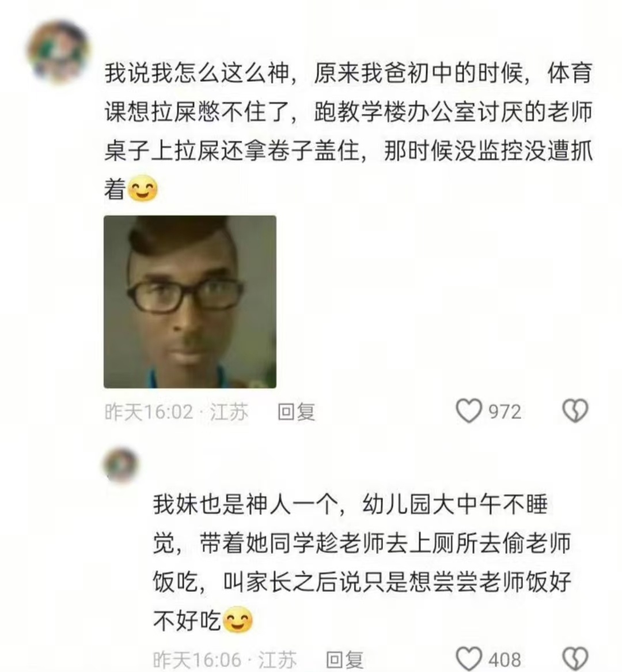The width and height of the screenshot is (622, 672).
Task: Like the first comment with 972 likes
Action: tap(469, 411)
